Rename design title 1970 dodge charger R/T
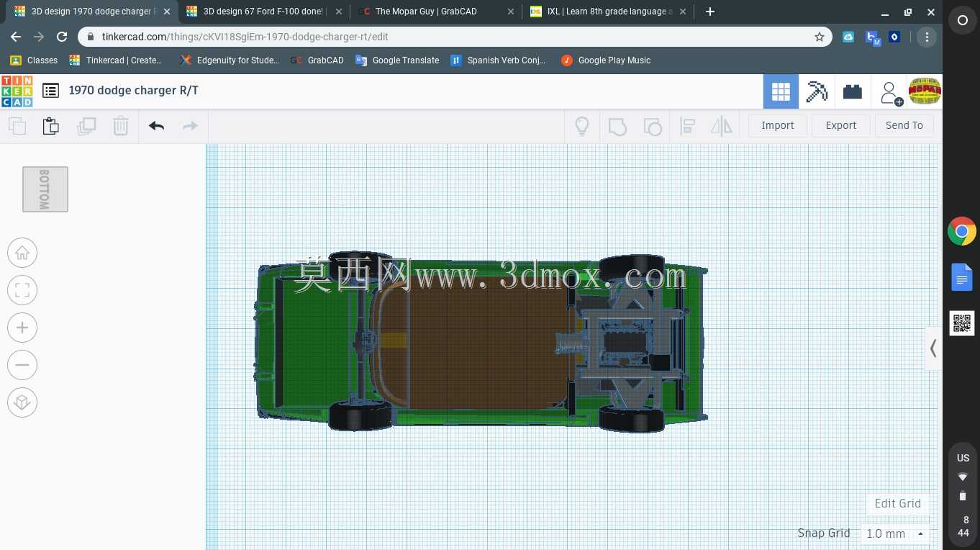The image size is (980, 550). (134, 90)
